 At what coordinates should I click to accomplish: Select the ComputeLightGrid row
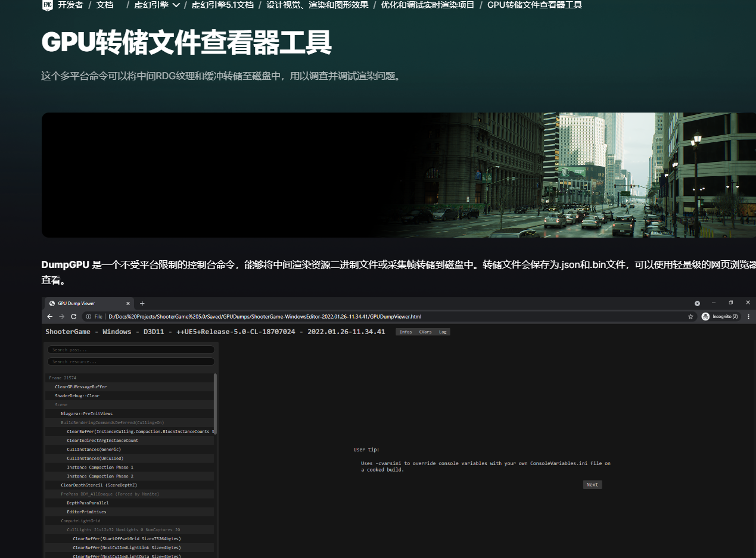129,520
